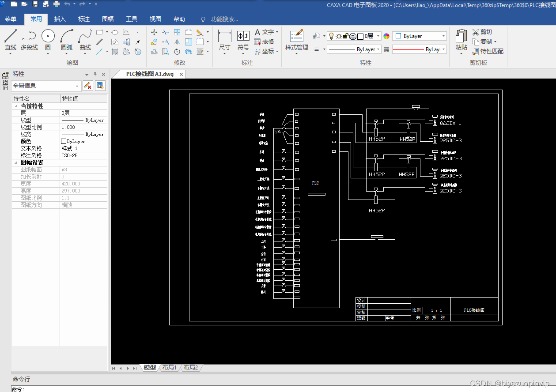The width and height of the screenshot is (556, 392).
Task: Click the quick-select icon in 特性 panel
Action: click(100, 86)
